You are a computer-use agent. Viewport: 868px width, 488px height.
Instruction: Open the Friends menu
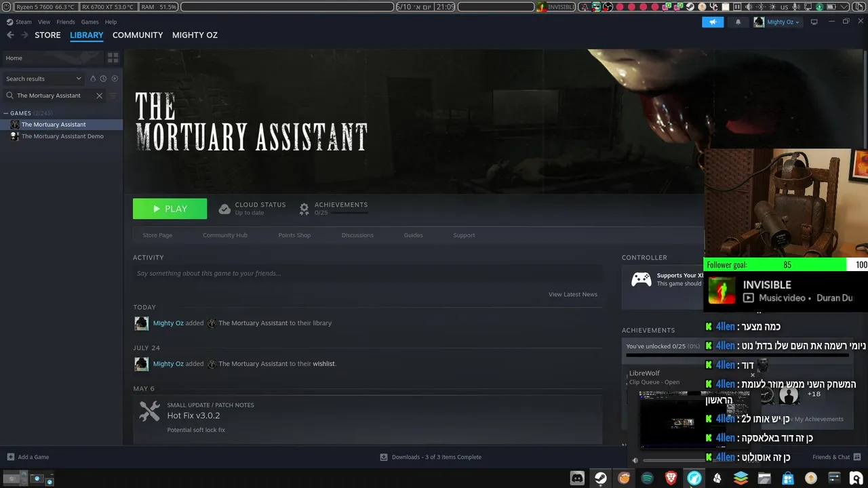66,22
